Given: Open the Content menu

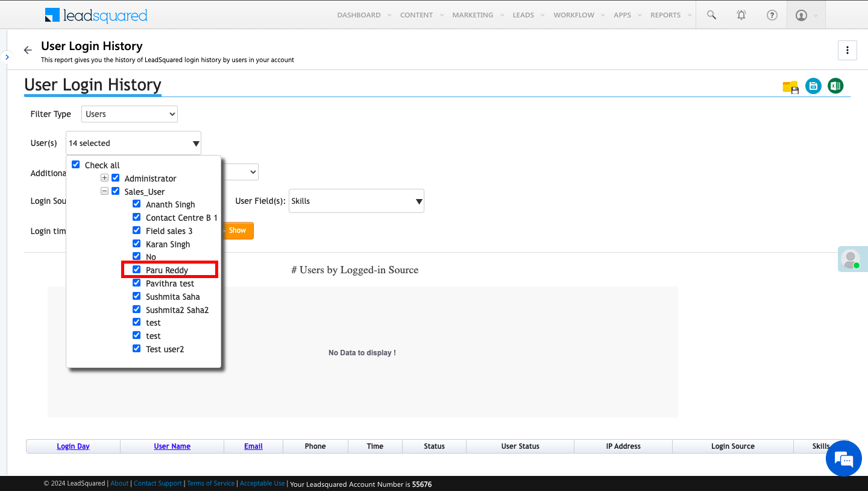Looking at the screenshot, I should click(417, 15).
